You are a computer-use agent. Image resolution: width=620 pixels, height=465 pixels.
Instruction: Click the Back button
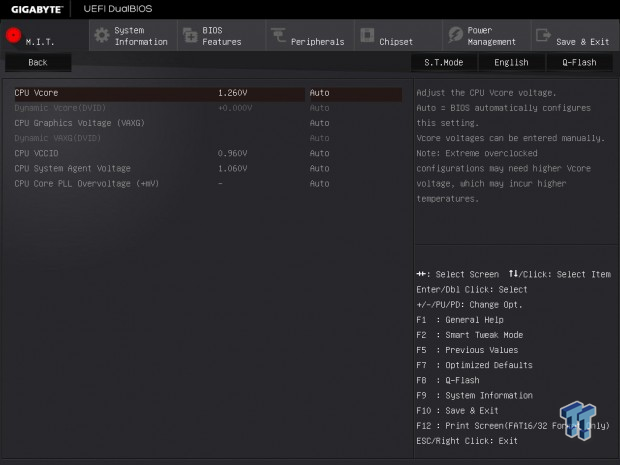[x=38, y=62]
